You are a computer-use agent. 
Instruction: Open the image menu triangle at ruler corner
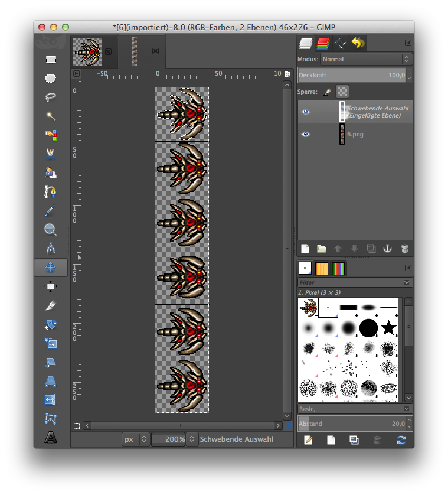76,74
